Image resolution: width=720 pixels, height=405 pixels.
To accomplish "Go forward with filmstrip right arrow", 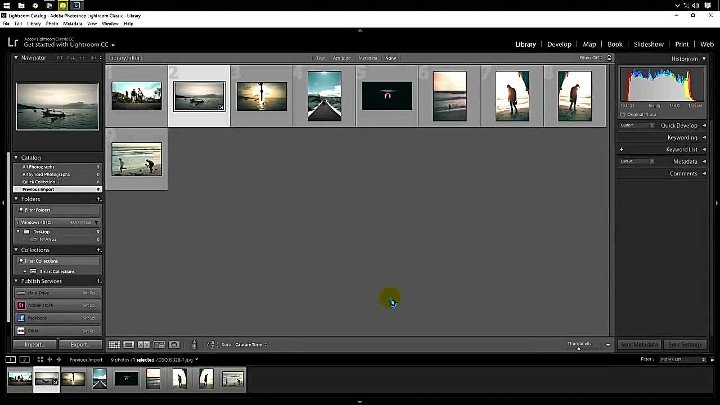I will click(x=58, y=360).
